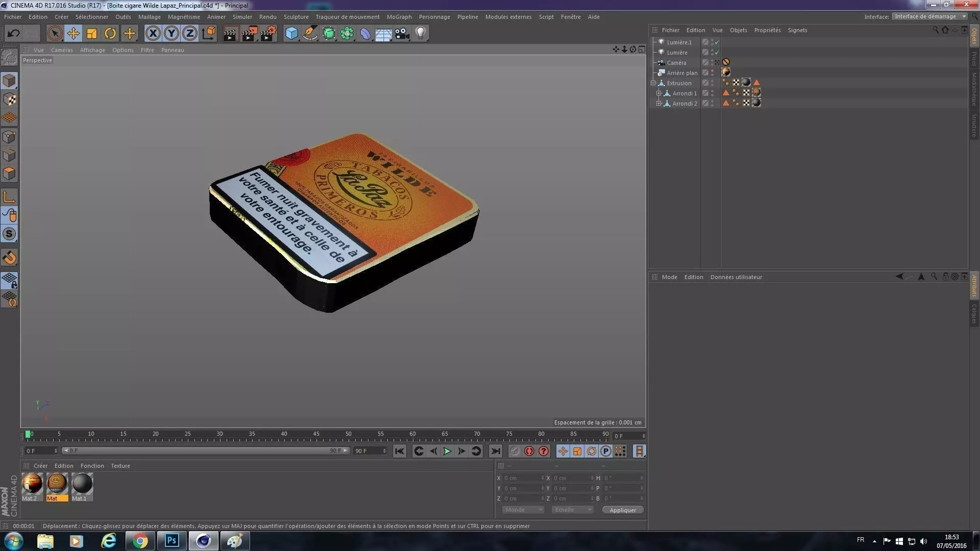Open render settings clapperboard gear icon

coord(268,34)
